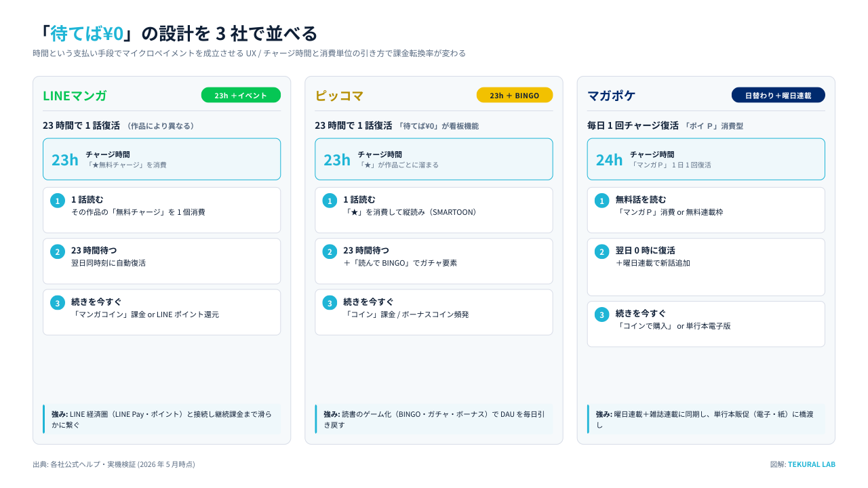868x488 pixels.
Task: Click 23時間で1話復活 heading in LINEマンガ
Action: [x=81, y=125]
